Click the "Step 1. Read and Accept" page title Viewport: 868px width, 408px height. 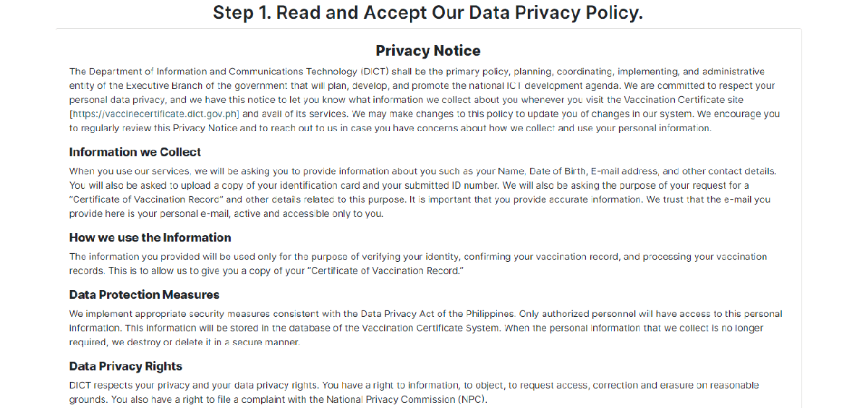427,13
